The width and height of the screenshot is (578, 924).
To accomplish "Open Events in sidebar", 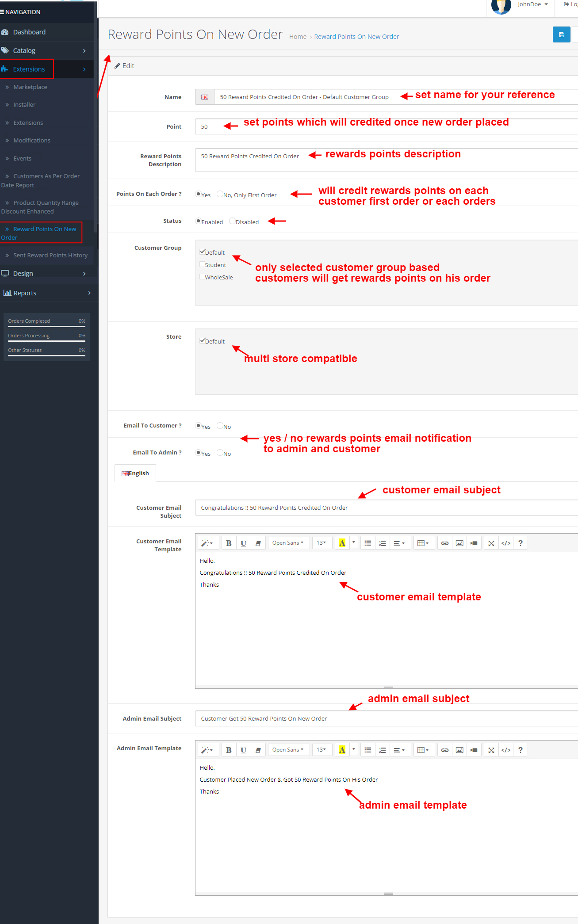I will coord(22,158).
